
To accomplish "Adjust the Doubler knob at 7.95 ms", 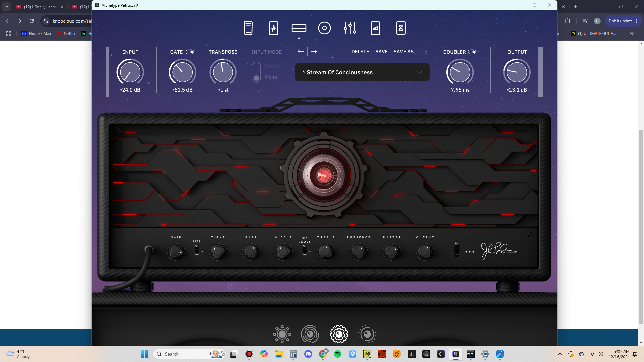I will click(x=460, y=72).
